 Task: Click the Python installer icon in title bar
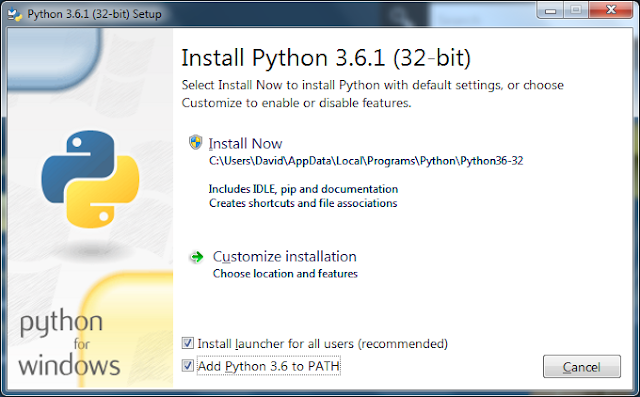pos(15,14)
